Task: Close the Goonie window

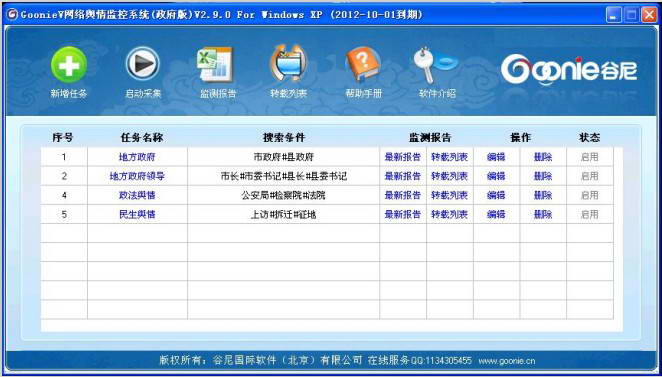Action: click(x=649, y=15)
